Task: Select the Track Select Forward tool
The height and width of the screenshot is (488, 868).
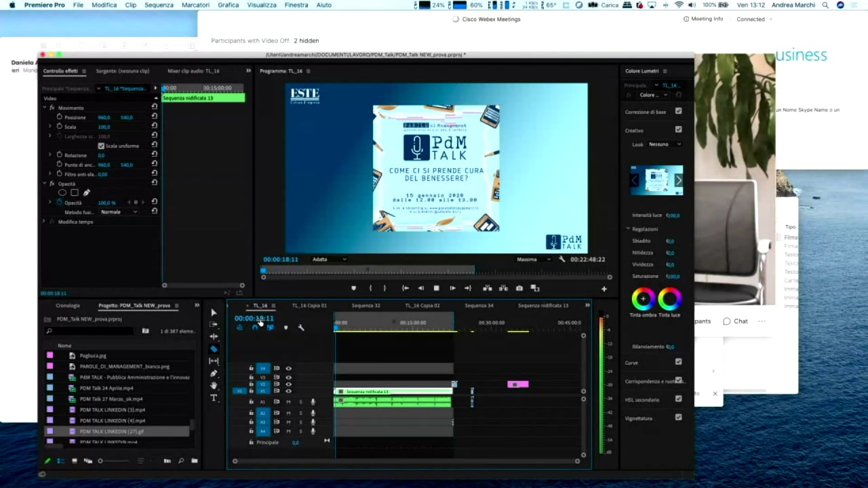Action: 214,325
